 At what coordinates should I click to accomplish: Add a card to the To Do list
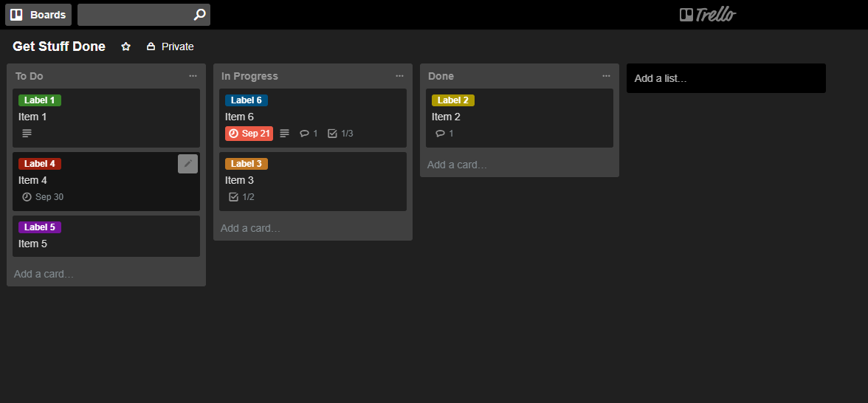(x=44, y=274)
